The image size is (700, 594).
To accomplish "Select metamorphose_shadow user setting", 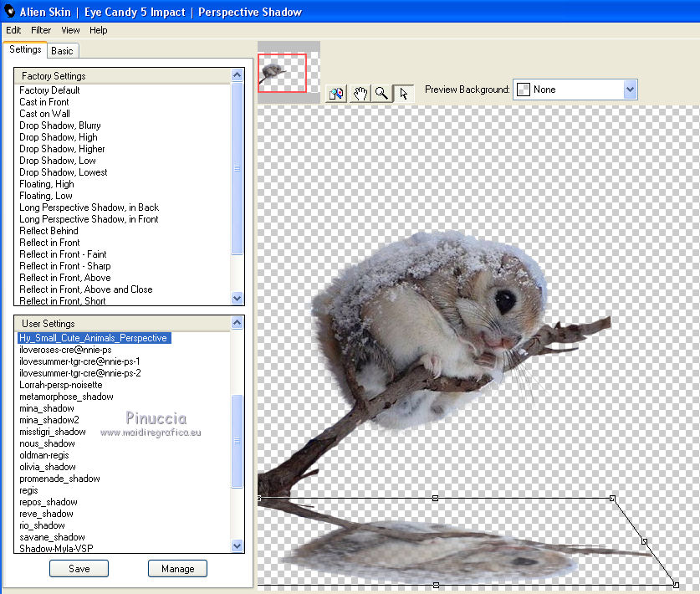I will (67, 397).
